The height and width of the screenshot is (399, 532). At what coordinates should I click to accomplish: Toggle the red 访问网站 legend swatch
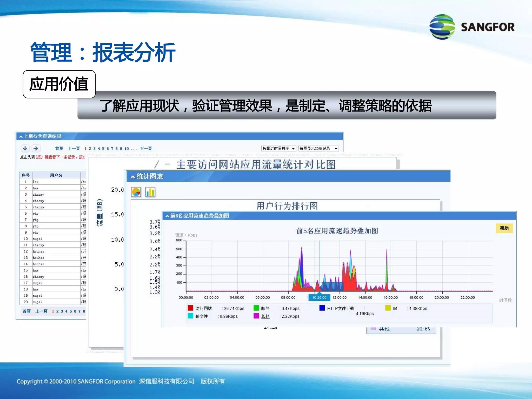190,308
